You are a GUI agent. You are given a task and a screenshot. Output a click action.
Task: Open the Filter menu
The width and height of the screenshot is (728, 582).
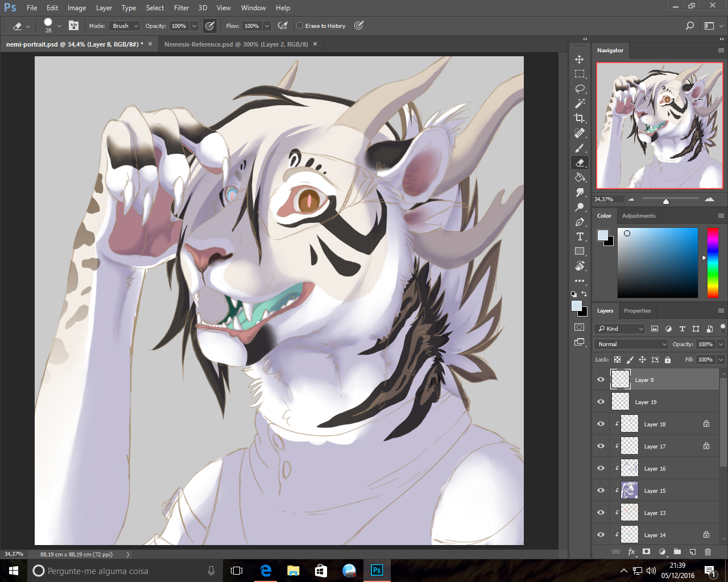coord(181,8)
